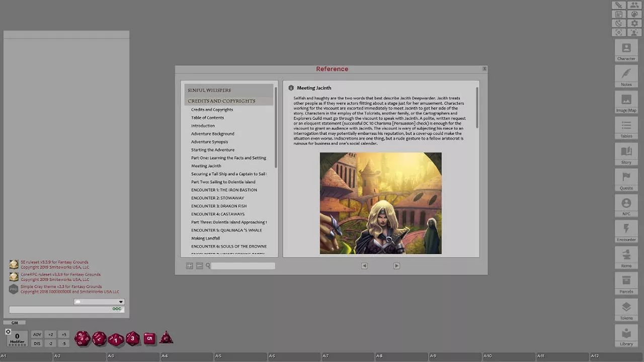Image resolution: width=644 pixels, height=362 pixels.
Task: Toggle the +5 modifier button
Action: [64, 334]
